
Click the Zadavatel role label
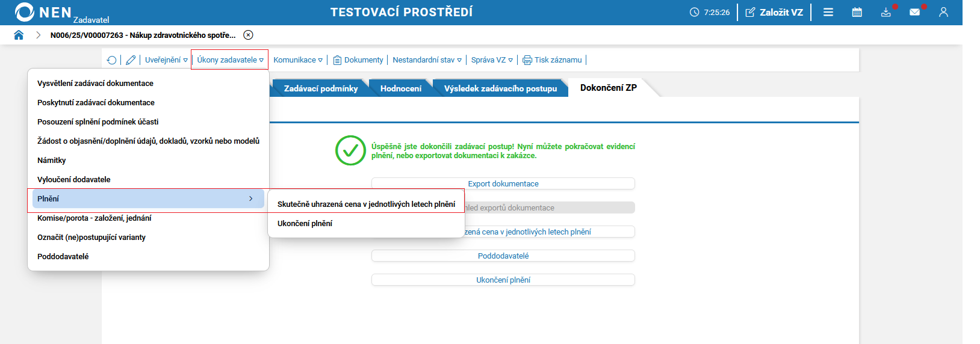coord(91,20)
